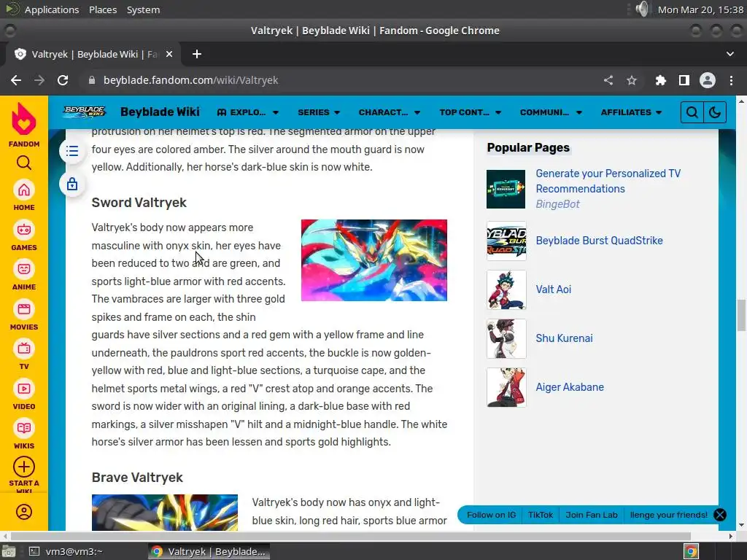Open the Chrome profile avatar icon
The height and width of the screenshot is (560, 747).
(x=708, y=80)
